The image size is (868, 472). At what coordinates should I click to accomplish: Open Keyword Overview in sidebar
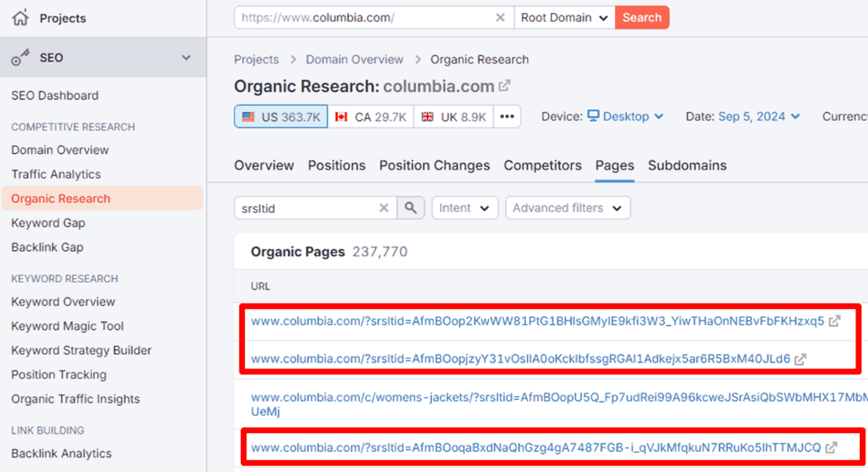click(63, 301)
